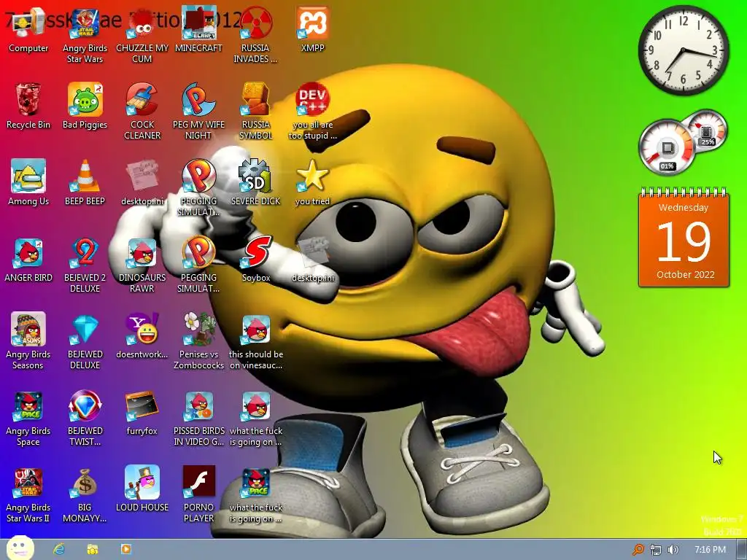Viewport: 747px width, 560px height.
Task: Click the BIG MONAYY money bag icon
Action: [x=85, y=495]
